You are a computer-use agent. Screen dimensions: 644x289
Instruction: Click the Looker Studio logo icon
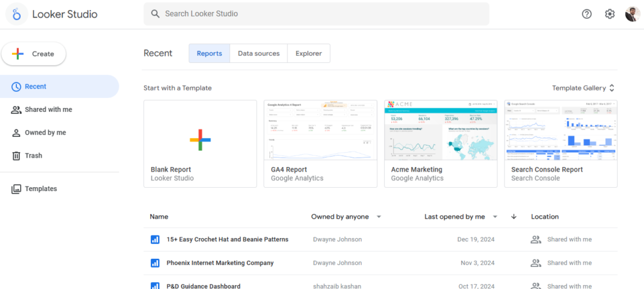(x=16, y=14)
